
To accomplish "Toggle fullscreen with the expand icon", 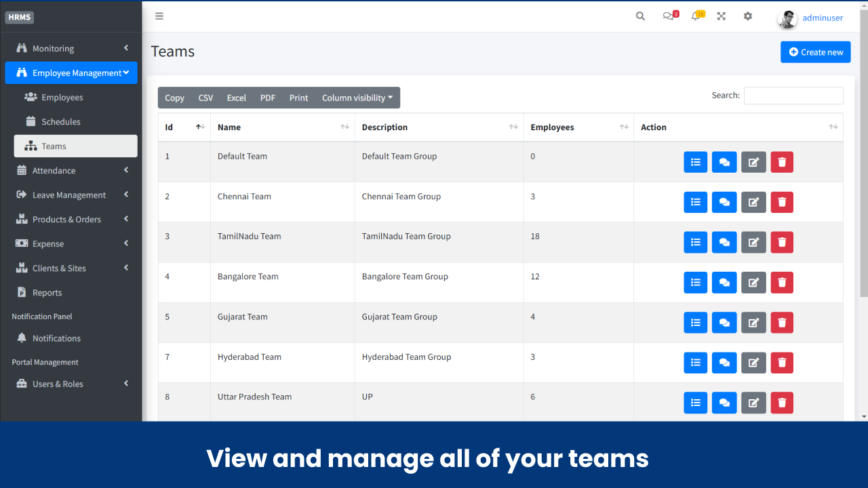I will pyautogui.click(x=721, y=16).
